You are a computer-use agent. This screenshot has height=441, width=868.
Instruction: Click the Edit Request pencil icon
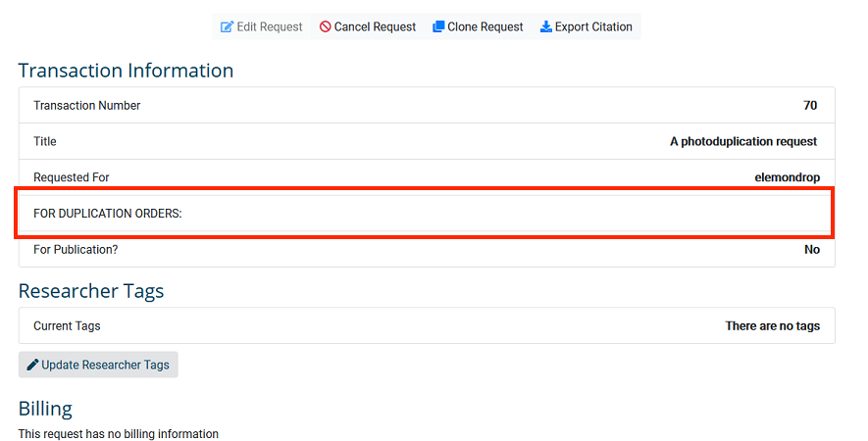[228, 26]
